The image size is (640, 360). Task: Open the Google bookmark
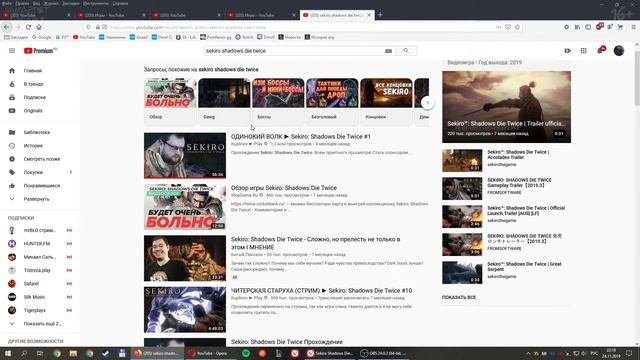tap(42, 37)
